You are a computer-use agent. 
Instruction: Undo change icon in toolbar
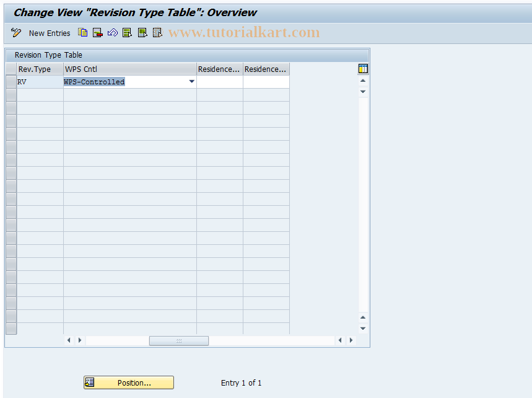[113, 33]
